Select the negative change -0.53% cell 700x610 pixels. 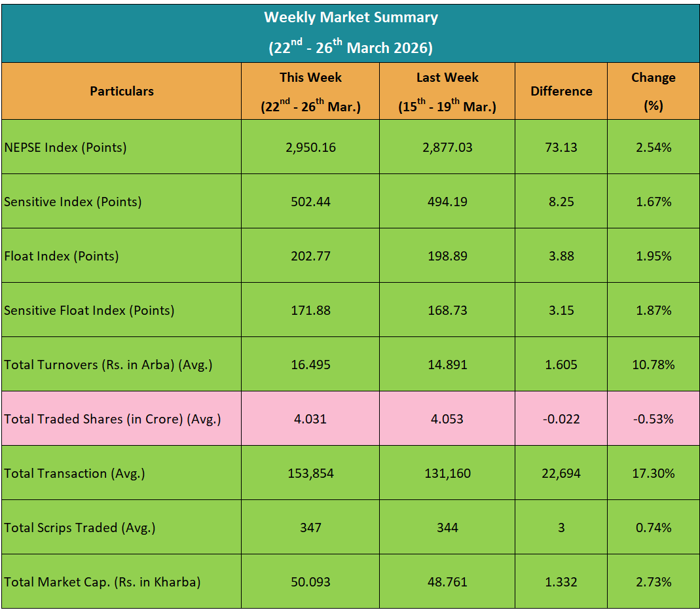click(653, 419)
